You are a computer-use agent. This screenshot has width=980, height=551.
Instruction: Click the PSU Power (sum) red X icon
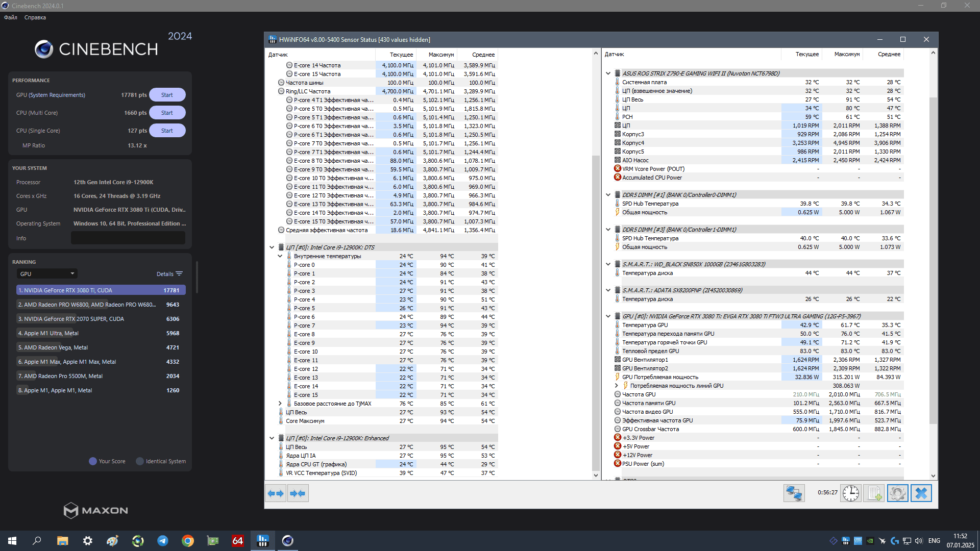click(618, 464)
